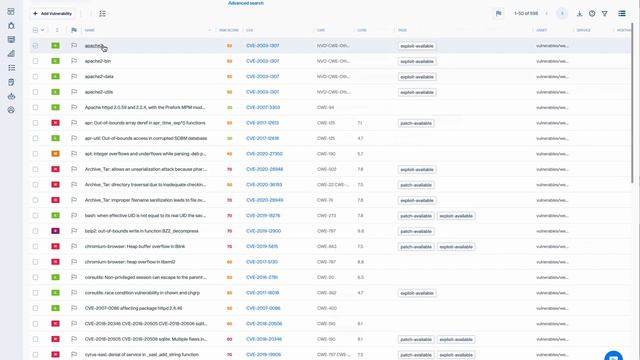Screen dimensions: 640x360
Task: Open the Advanced search link
Action: [246, 3]
